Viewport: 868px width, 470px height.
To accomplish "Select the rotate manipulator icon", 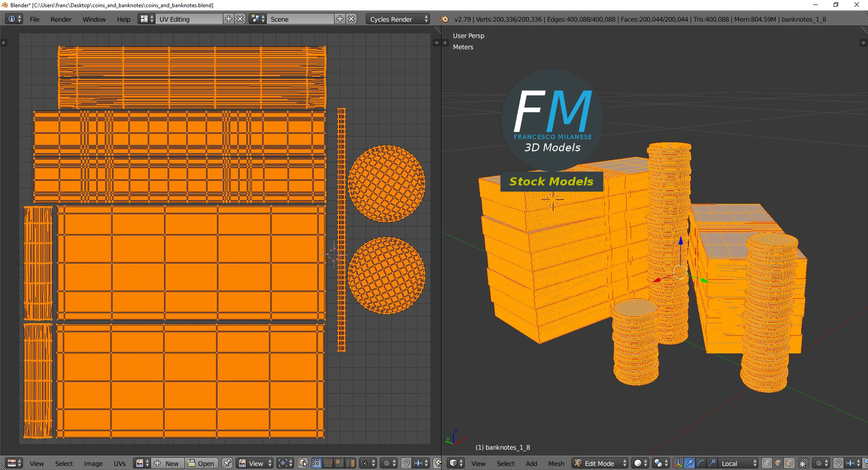I will tap(700, 463).
